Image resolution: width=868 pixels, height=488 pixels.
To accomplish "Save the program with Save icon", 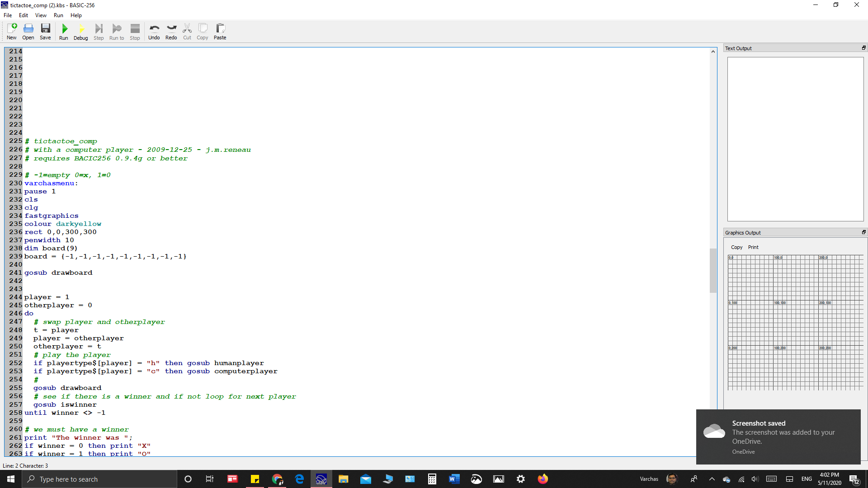I will (x=45, y=32).
